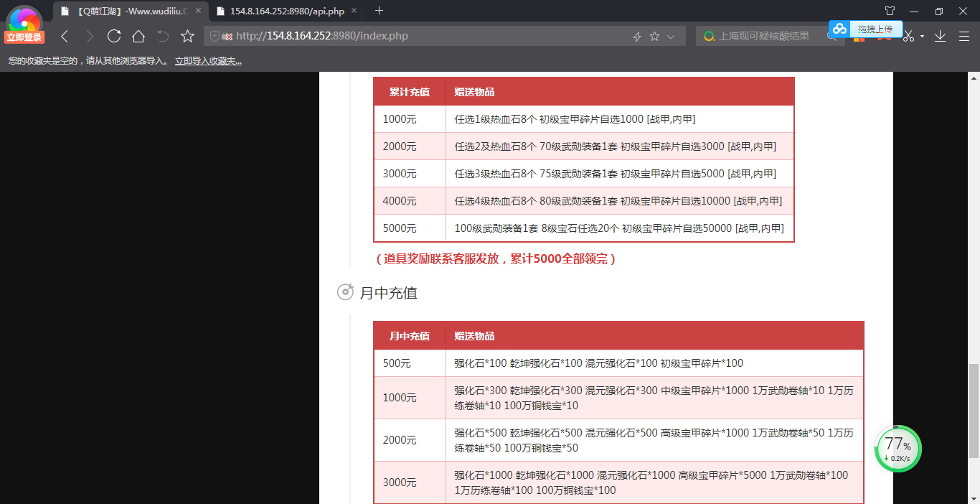Screen dimensions: 980x504
Task: Open the scissors screenshot tool
Action: 909,37
